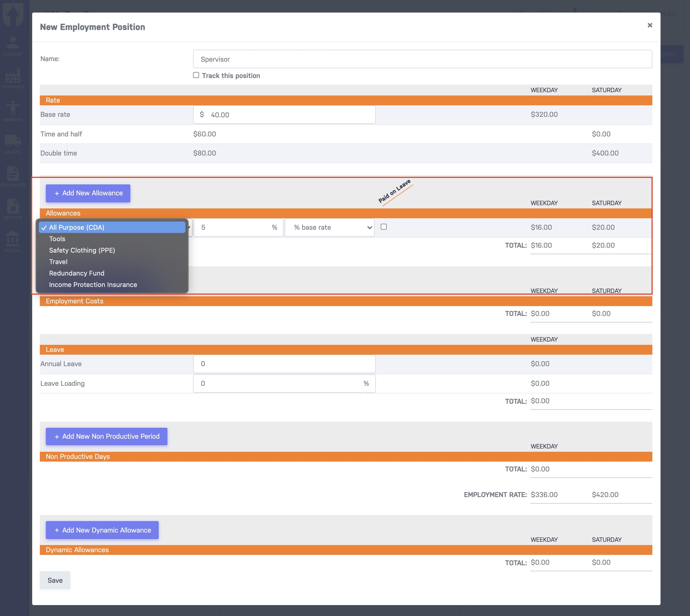Viewport: 690px width, 616px height.
Task: Select Income Protection Insurance option
Action: (x=93, y=285)
